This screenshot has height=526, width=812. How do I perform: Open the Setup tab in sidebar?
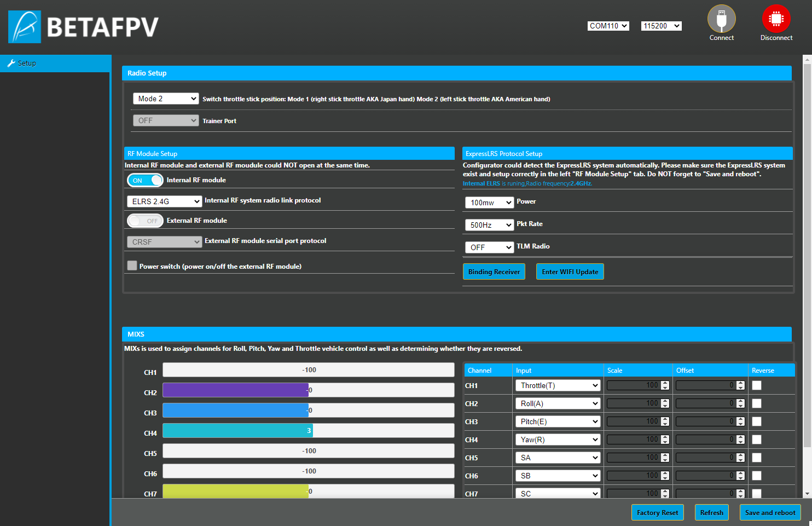pyautogui.click(x=55, y=63)
